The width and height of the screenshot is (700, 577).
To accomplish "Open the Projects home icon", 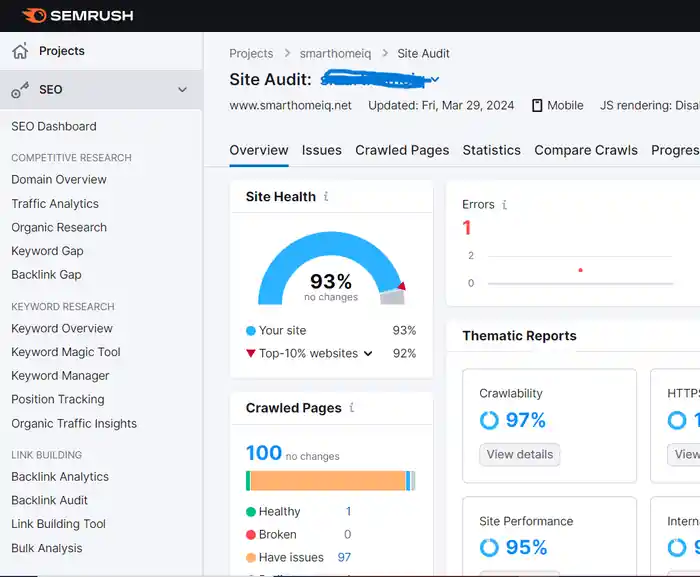I will [20, 51].
